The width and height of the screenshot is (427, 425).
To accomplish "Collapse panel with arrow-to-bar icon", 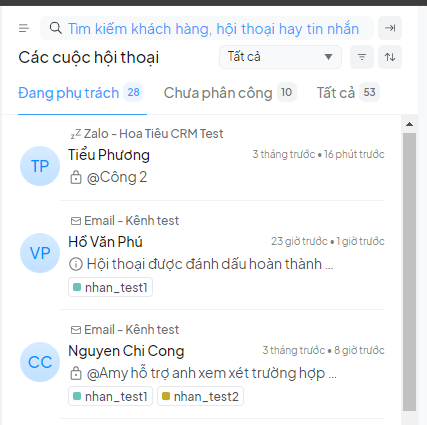I will tap(390, 28).
